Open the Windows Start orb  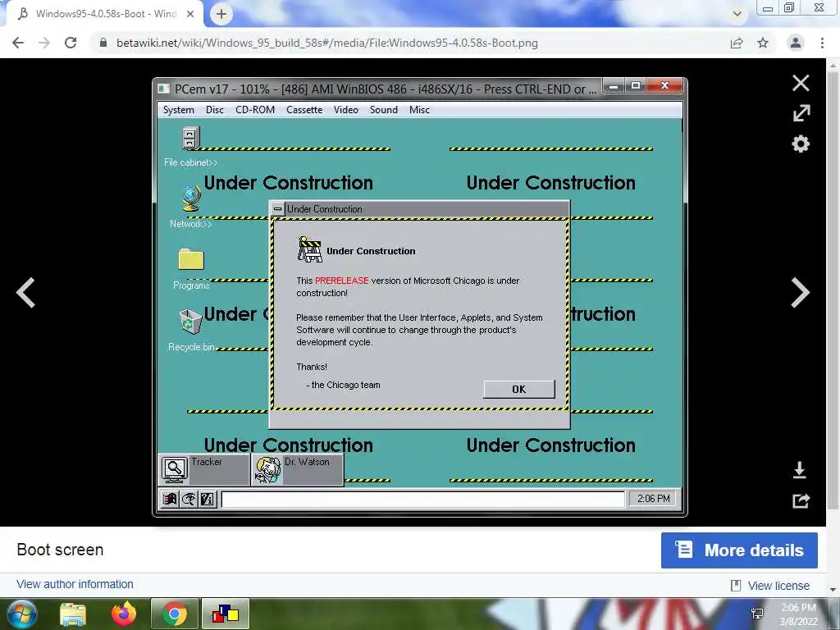point(22,614)
